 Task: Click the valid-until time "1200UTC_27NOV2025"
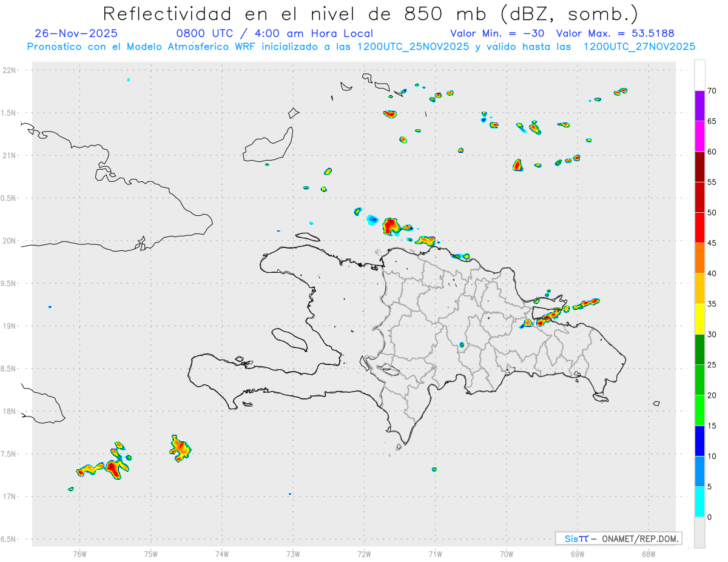639,47
